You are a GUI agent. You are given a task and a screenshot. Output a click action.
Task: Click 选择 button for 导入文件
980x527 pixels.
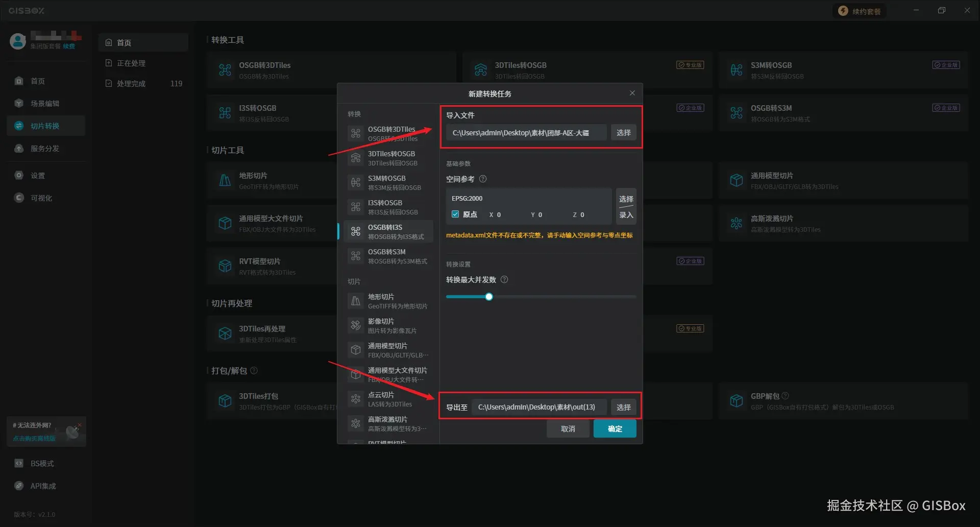tap(624, 132)
